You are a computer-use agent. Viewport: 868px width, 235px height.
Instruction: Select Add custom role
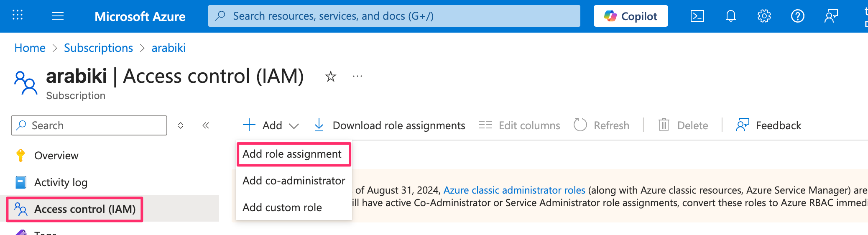point(282,207)
